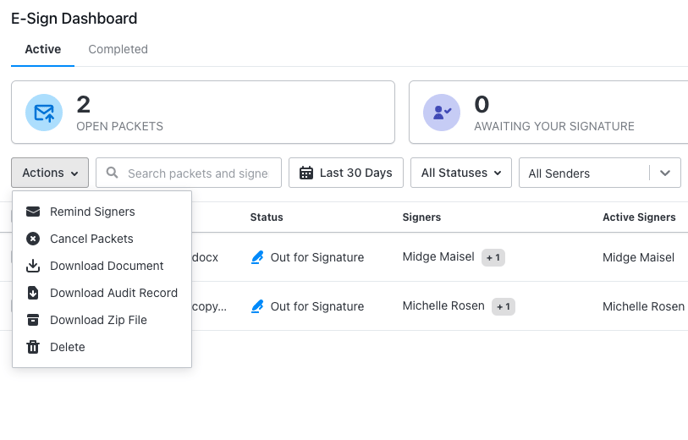This screenshot has width=688, height=440.
Task: Click Midge Maisel in Active Signers column
Action: [638, 258]
